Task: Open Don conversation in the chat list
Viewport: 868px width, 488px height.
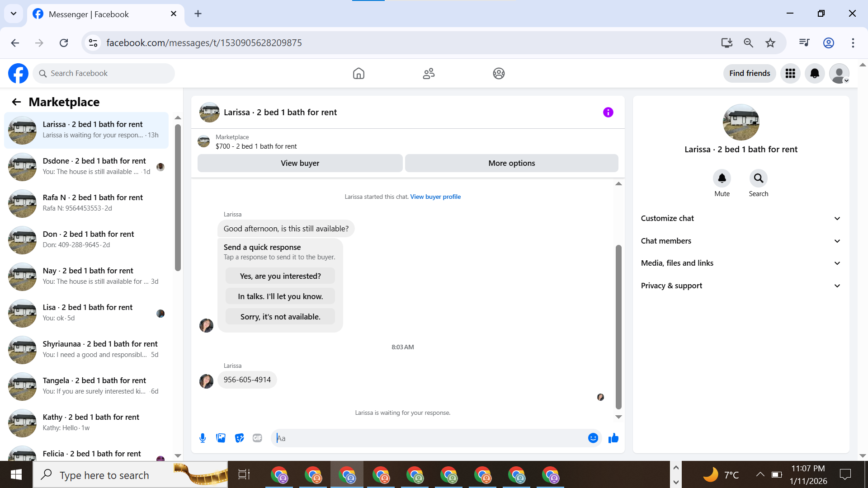Action: (86, 240)
